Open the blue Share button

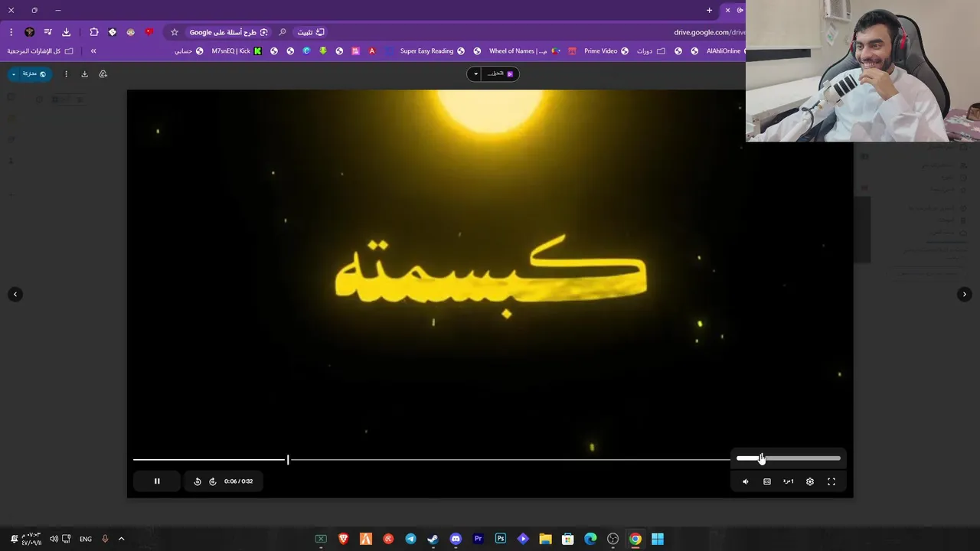pos(30,74)
